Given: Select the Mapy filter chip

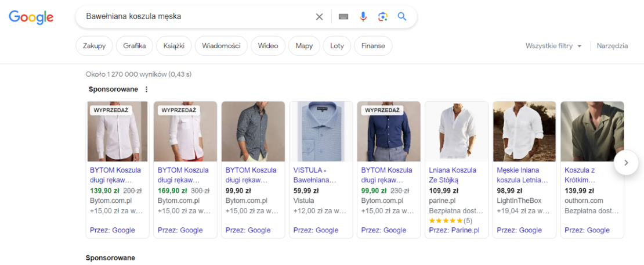Looking at the screenshot, I should point(304,46).
